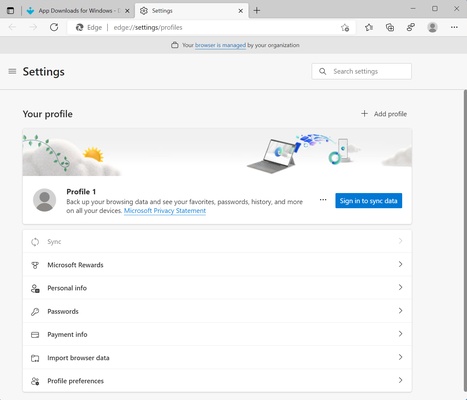This screenshot has height=400, width=467.
Task: Click the Import browser data icon
Action: [35, 358]
